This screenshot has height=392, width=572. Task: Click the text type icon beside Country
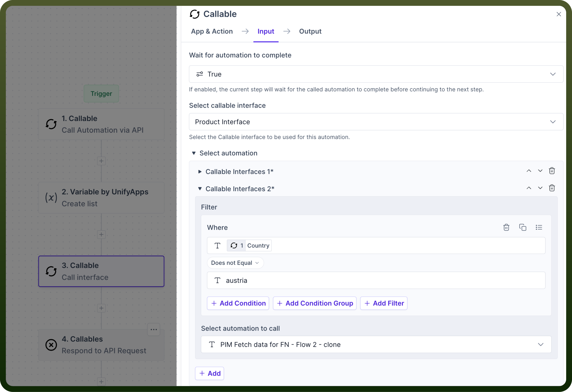217,245
